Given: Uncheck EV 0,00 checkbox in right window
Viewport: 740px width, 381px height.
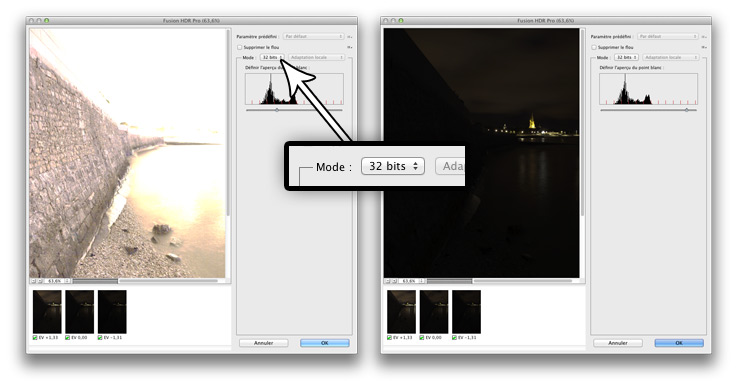Looking at the screenshot, I should (x=422, y=338).
